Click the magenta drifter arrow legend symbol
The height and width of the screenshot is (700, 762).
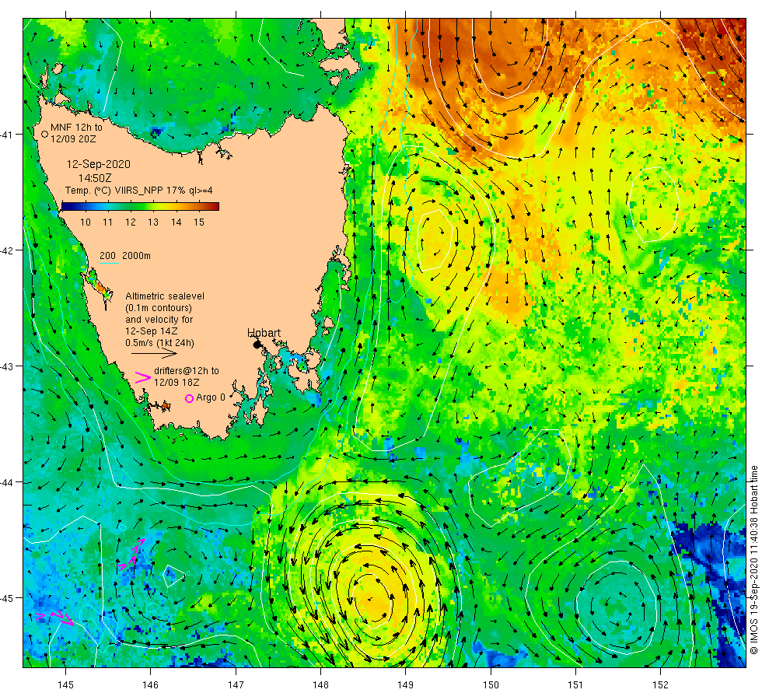[143, 377]
